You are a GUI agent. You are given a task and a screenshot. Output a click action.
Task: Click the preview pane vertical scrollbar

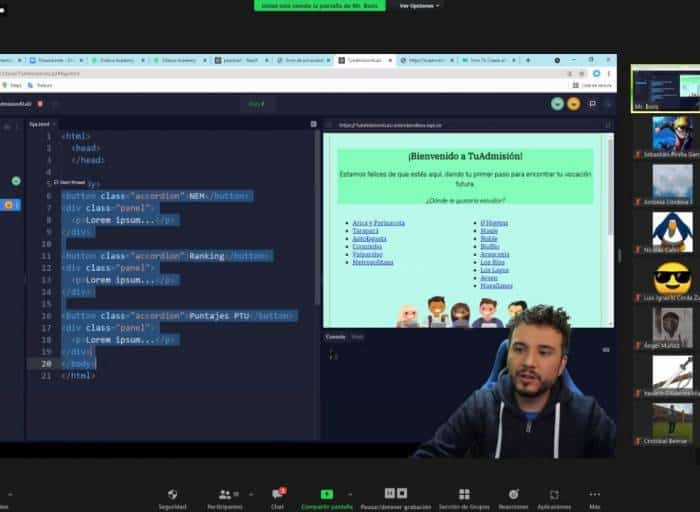click(610, 185)
